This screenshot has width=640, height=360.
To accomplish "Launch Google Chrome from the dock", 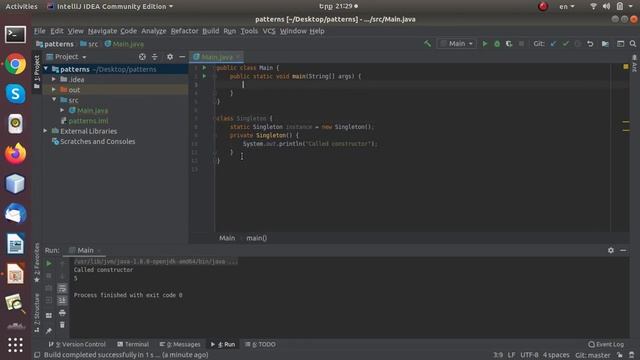I will 16,64.
